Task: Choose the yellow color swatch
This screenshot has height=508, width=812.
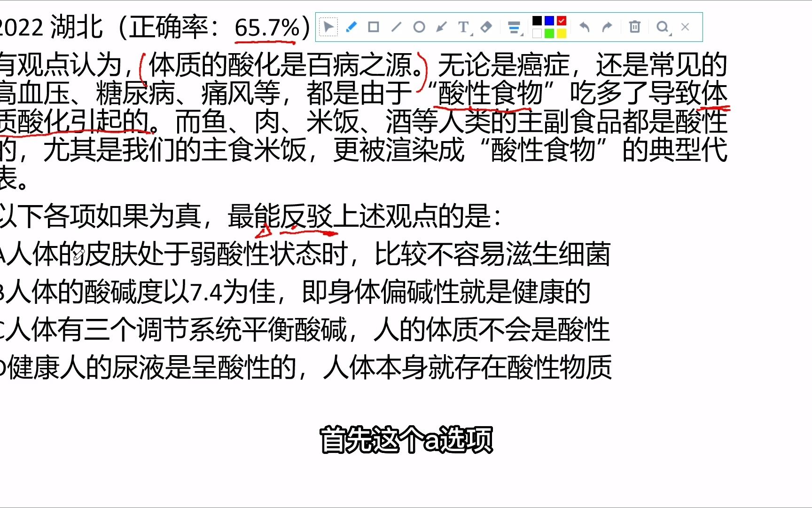Action: [x=562, y=33]
